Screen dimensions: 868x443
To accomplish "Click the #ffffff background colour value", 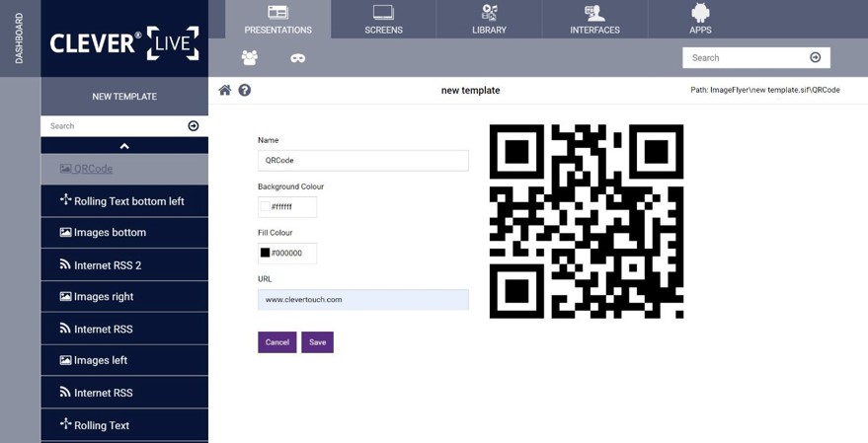I will [281, 207].
